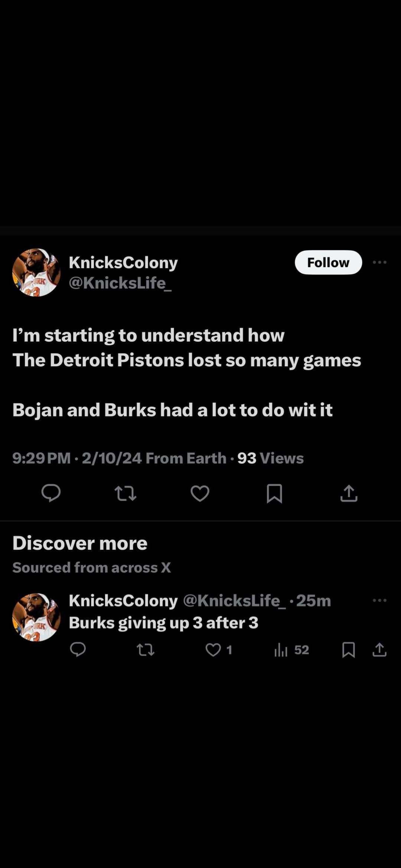Repost the "Burks giving up" tweet
The width and height of the screenshot is (401, 868).
[146, 650]
